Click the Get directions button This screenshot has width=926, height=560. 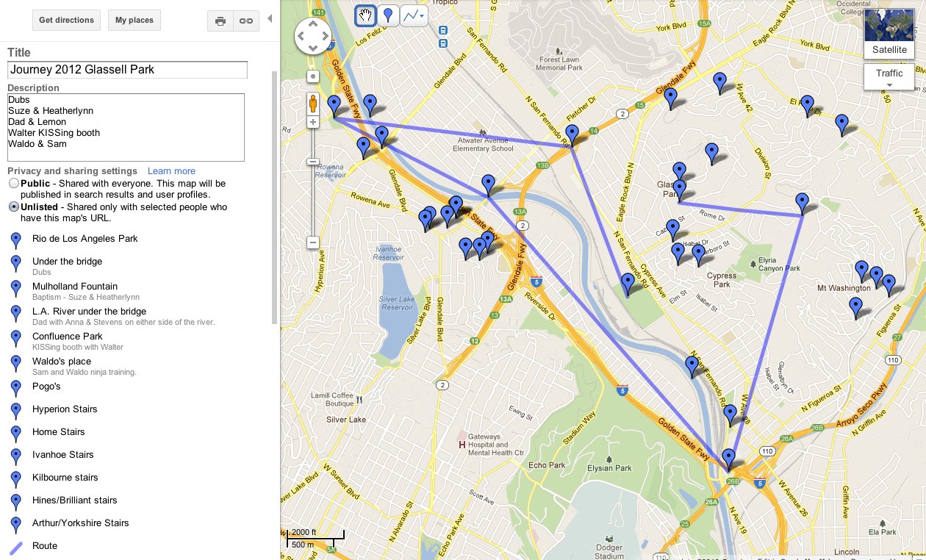tap(66, 20)
